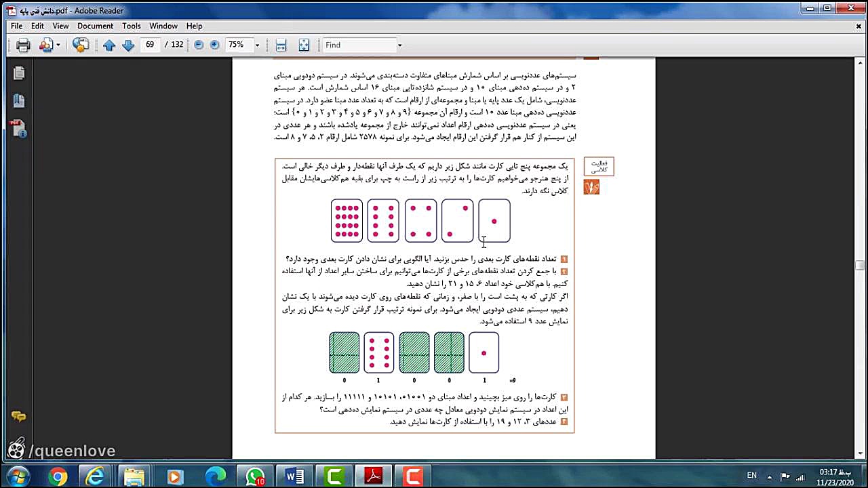868x488 pixels.
Task: Click the Show Desktop strip beside the clock
Action: point(863,476)
